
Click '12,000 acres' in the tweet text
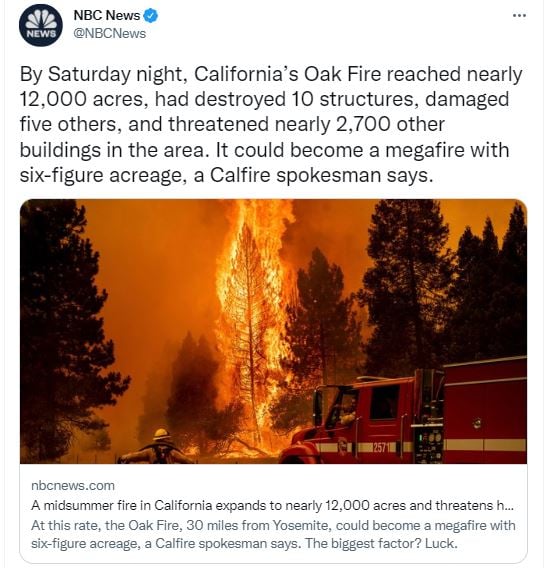(x=81, y=99)
